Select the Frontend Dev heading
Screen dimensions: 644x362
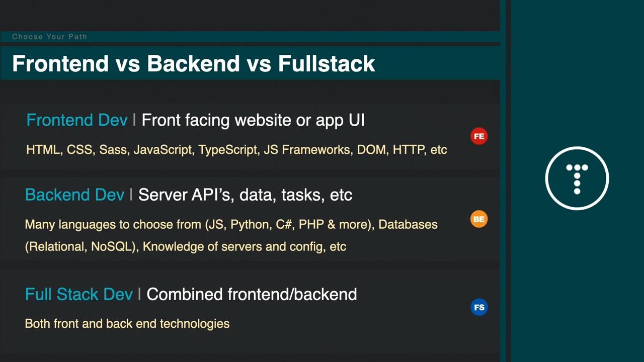click(77, 120)
